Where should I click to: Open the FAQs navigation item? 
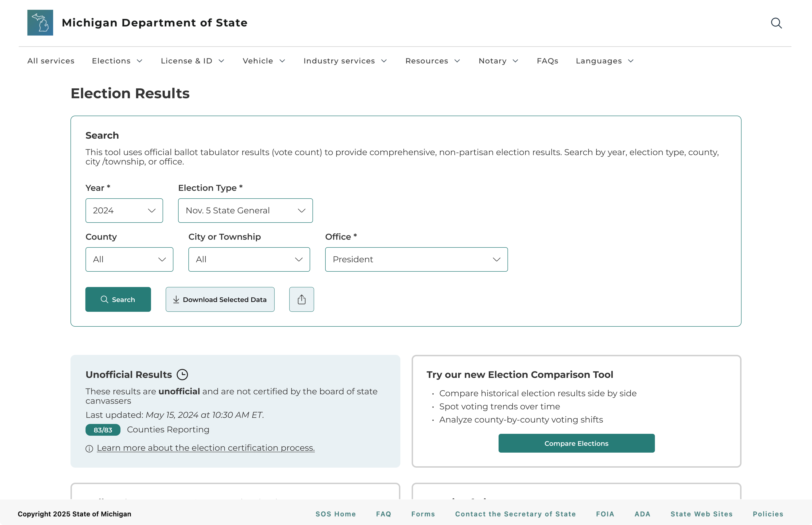547,61
